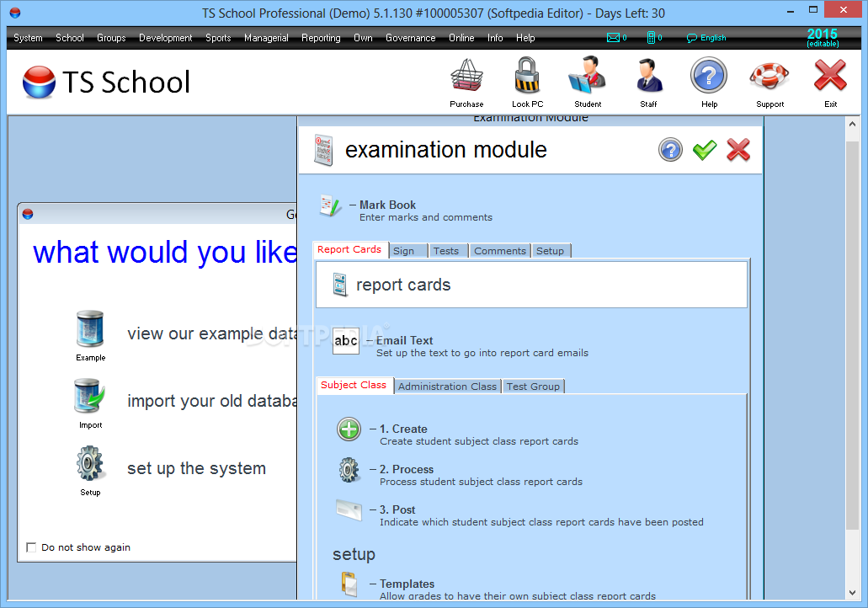
Task: Click the Import database icon
Action: [90, 396]
